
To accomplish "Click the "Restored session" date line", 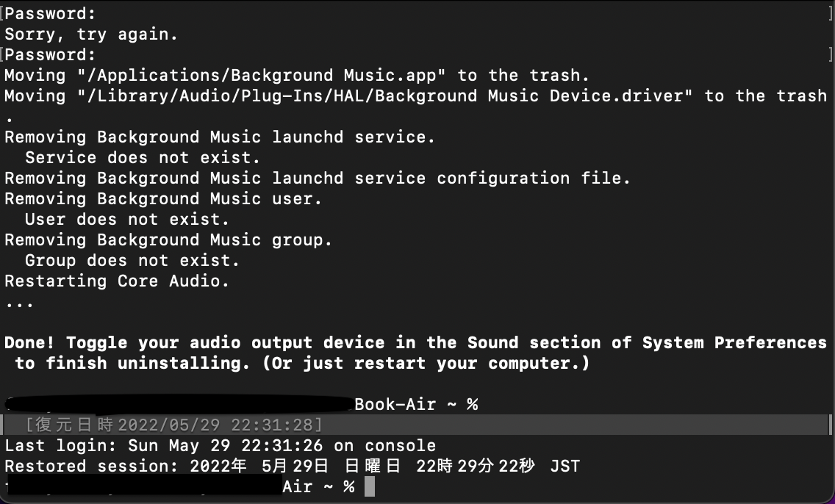I will 292,466.
